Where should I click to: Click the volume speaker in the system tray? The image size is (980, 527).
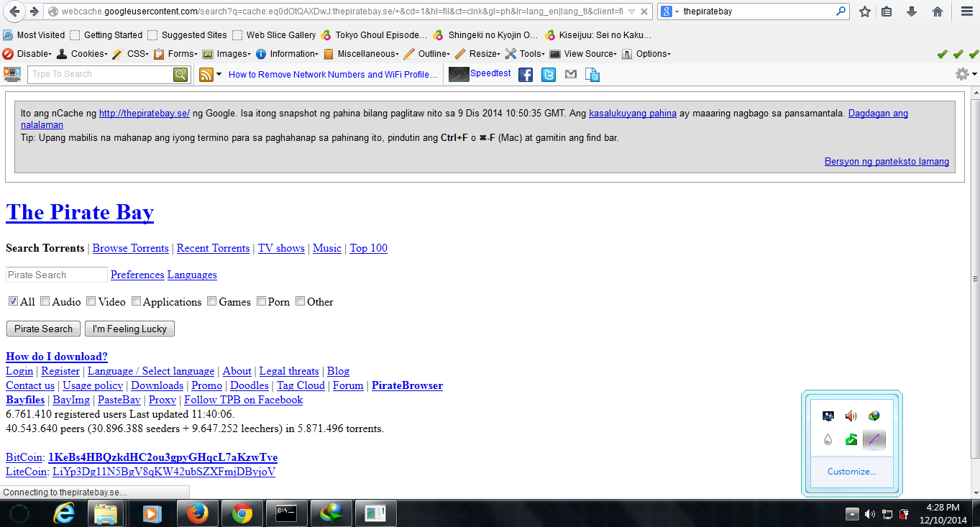point(870,514)
